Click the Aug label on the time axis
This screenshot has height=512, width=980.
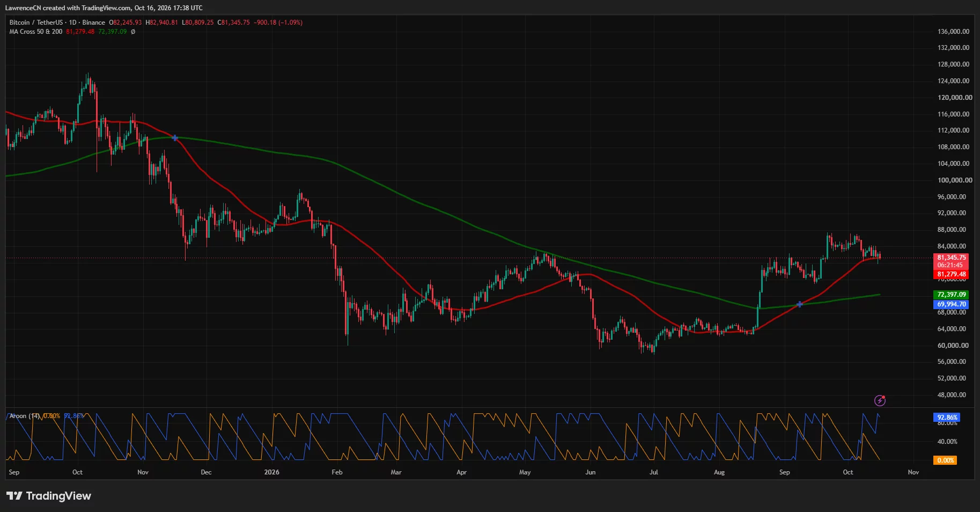coord(719,472)
